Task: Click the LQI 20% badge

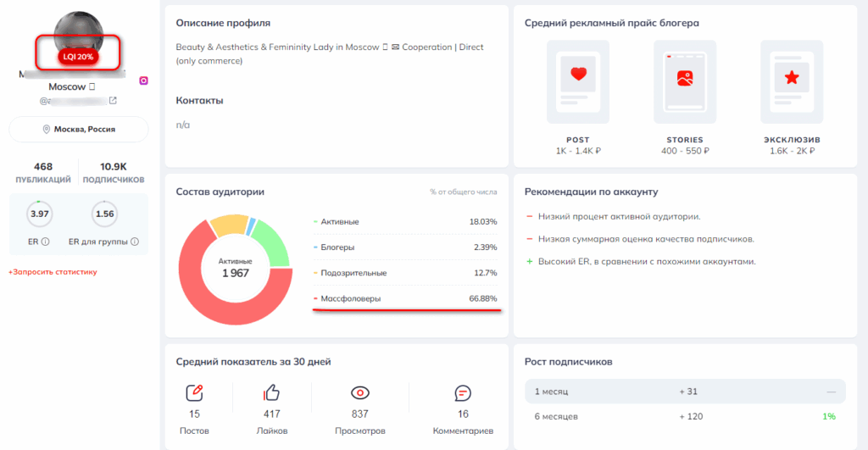Action: click(79, 56)
